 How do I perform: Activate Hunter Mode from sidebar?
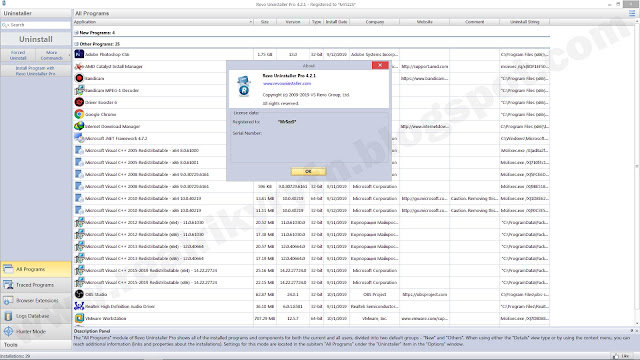tap(36, 331)
